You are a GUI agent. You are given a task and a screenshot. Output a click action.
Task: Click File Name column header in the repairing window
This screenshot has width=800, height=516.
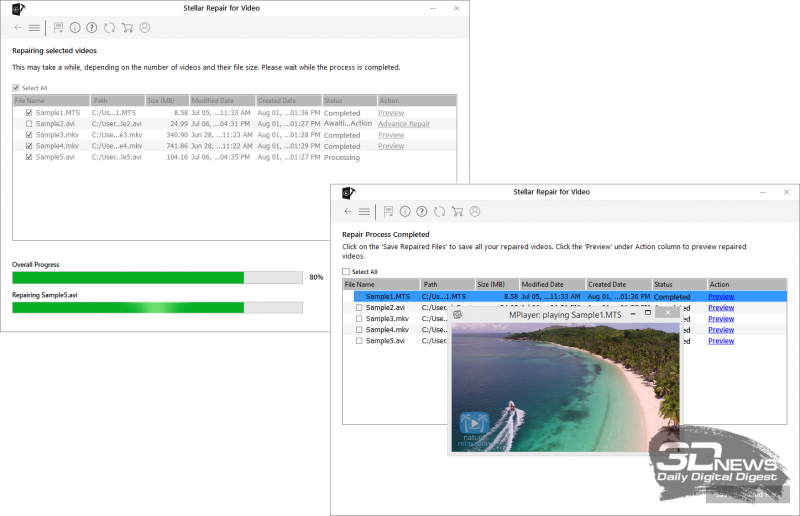click(x=51, y=101)
